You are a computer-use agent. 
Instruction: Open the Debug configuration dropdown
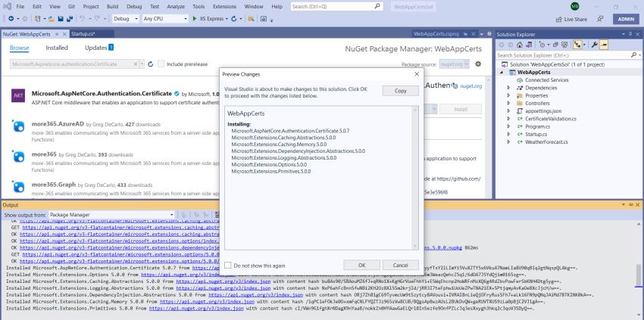(125, 18)
